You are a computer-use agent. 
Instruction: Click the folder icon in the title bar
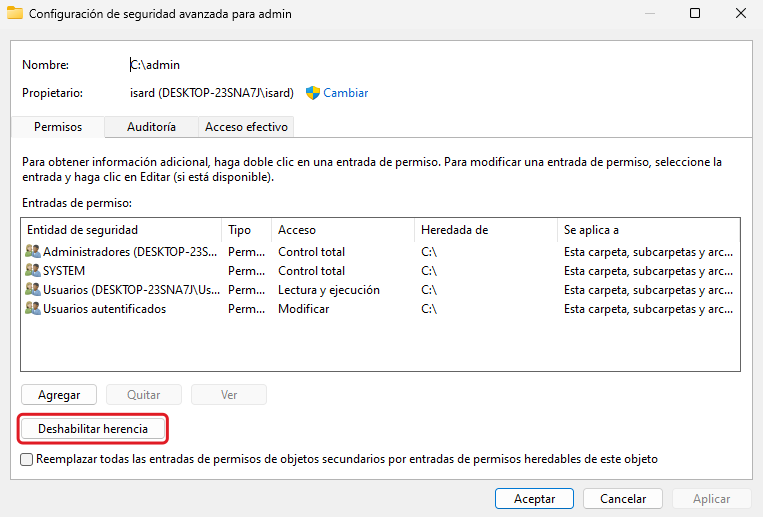point(14,14)
